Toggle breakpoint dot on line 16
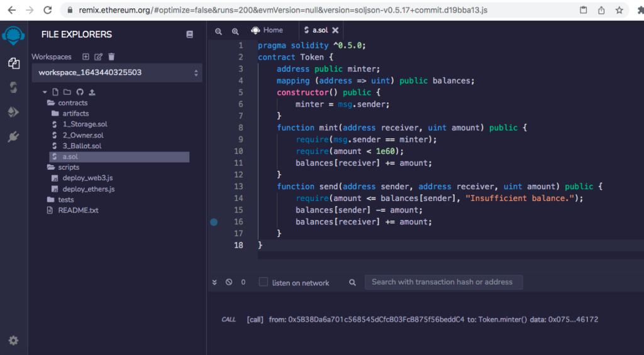 (214, 222)
